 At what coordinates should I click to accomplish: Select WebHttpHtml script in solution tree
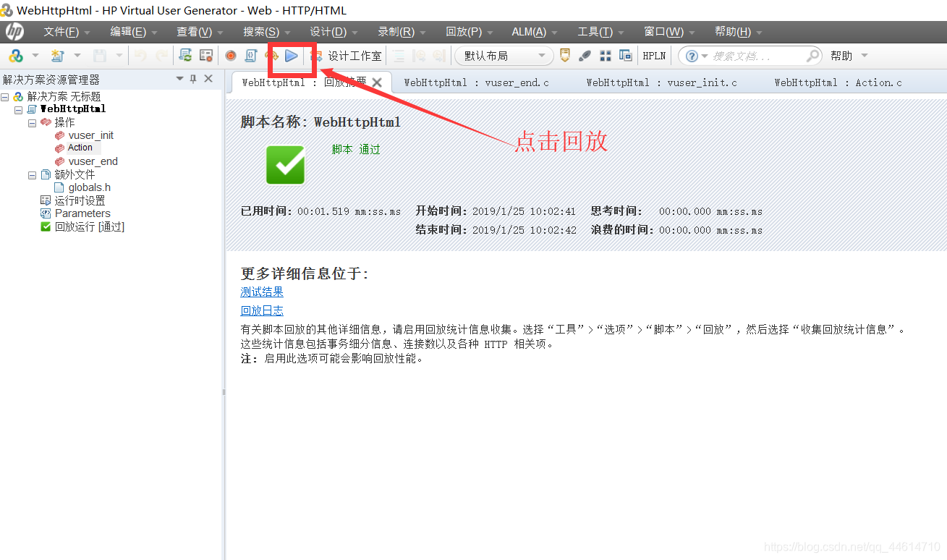pyautogui.click(x=73, y=109)
